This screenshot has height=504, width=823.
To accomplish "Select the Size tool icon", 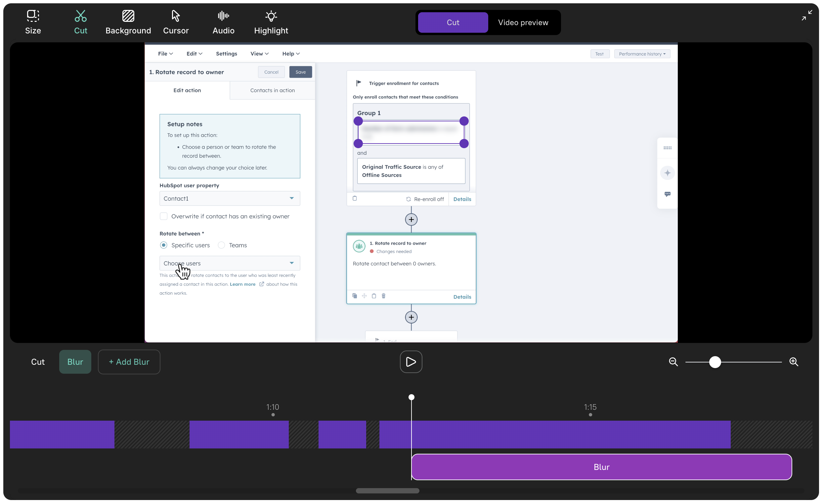I will tap(33, 16).
